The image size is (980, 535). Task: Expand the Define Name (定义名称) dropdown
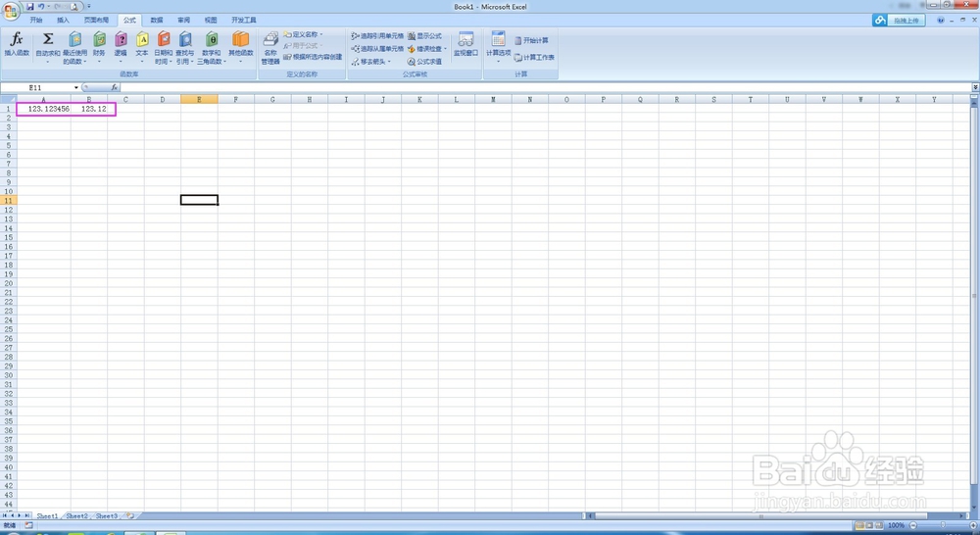coord(321,34)
